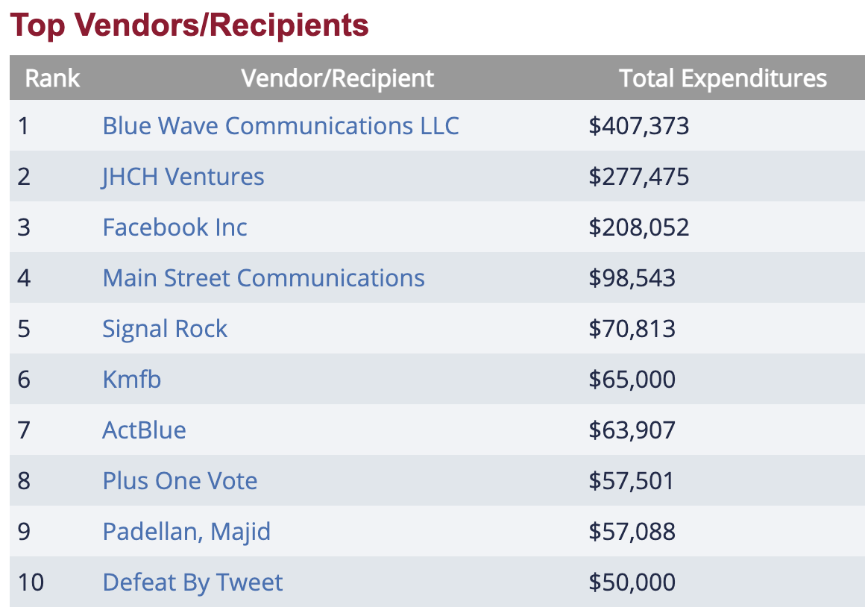Screen dimensions: 865x616
Task: Click the Plus One Vote link
Action: (180, 481)
